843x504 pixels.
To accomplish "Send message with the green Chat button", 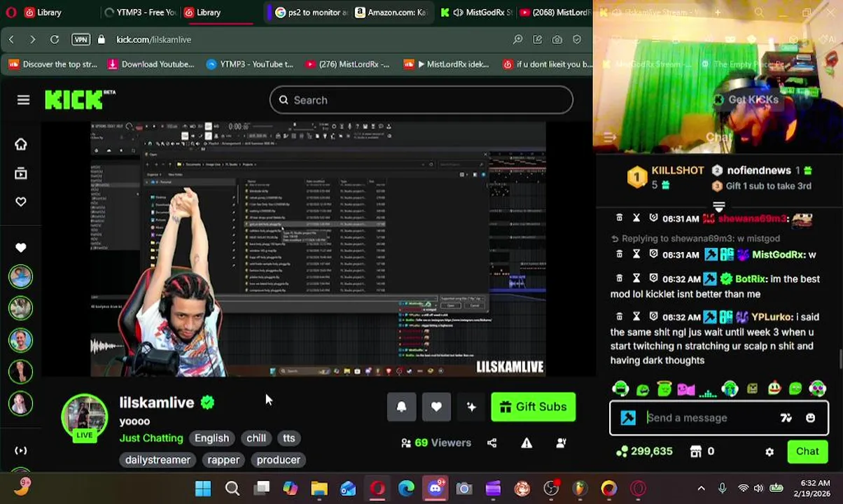I will coord(807,451).
